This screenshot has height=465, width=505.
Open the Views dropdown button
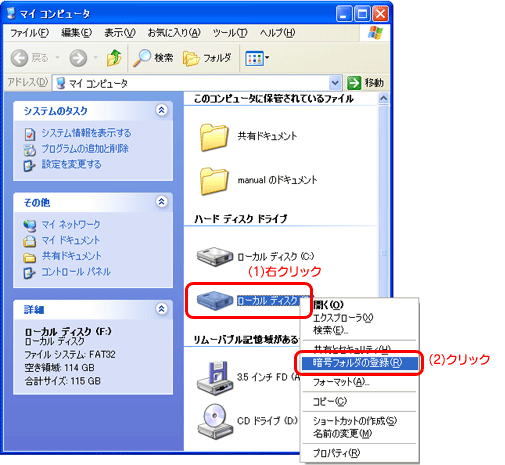pyautogui.click(x=257, y=58)
